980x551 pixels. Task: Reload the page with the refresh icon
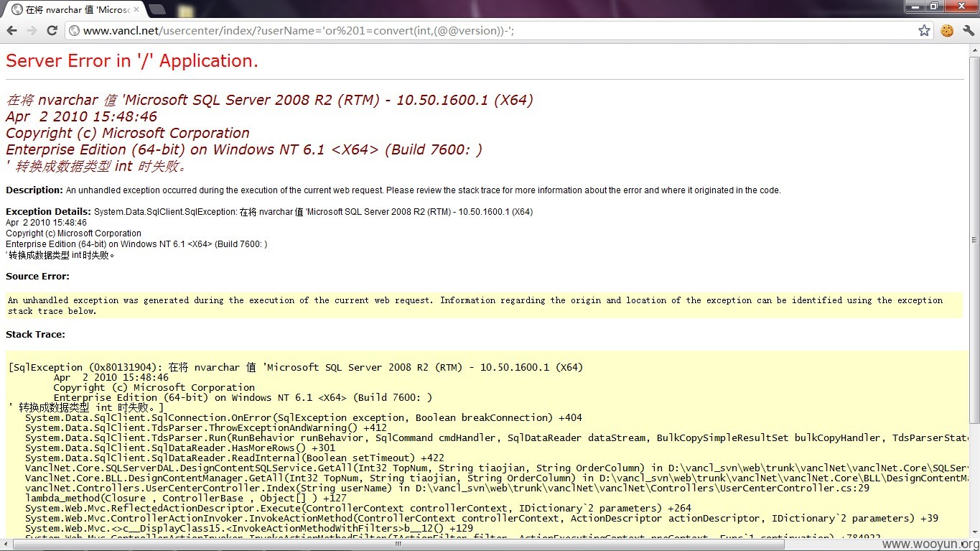pos(52,31)
